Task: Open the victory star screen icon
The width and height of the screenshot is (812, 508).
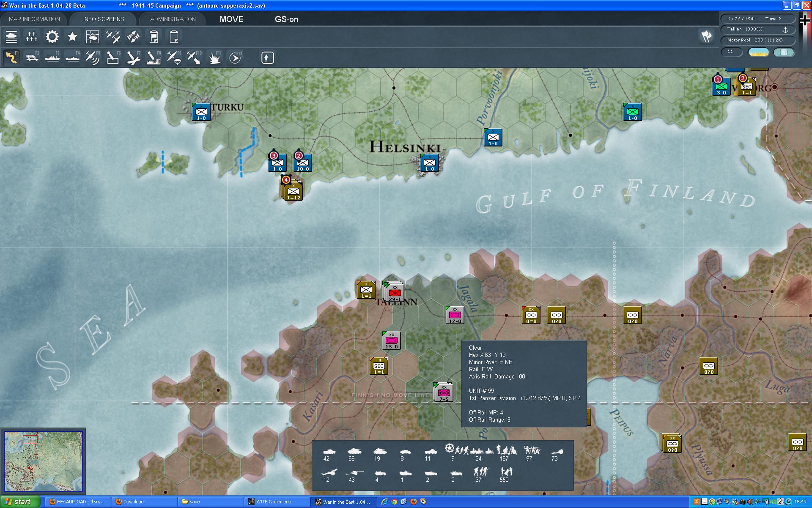Action: tap(72, 37)
